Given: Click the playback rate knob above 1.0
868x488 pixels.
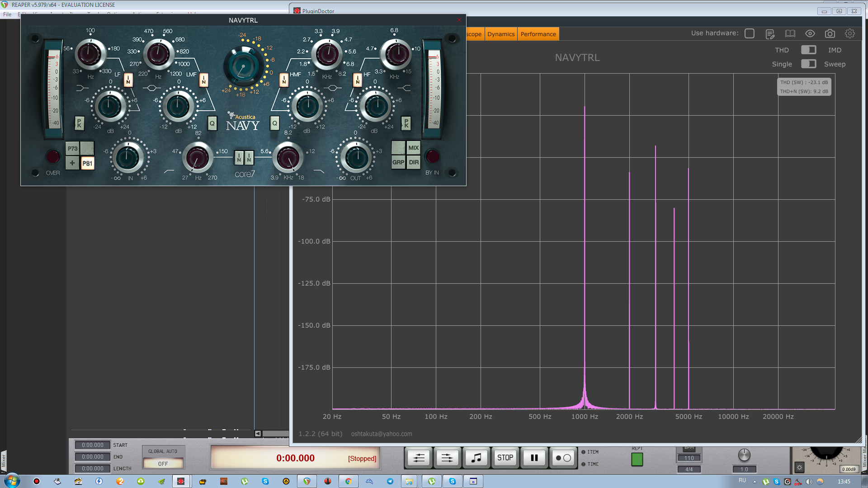Looking at the screenshot, I should 744,455.
